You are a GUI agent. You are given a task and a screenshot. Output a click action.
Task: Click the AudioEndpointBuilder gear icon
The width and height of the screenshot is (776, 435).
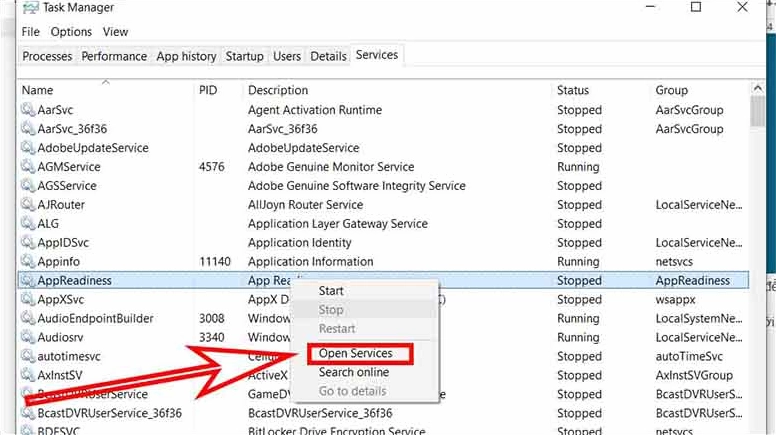(28, 318)
